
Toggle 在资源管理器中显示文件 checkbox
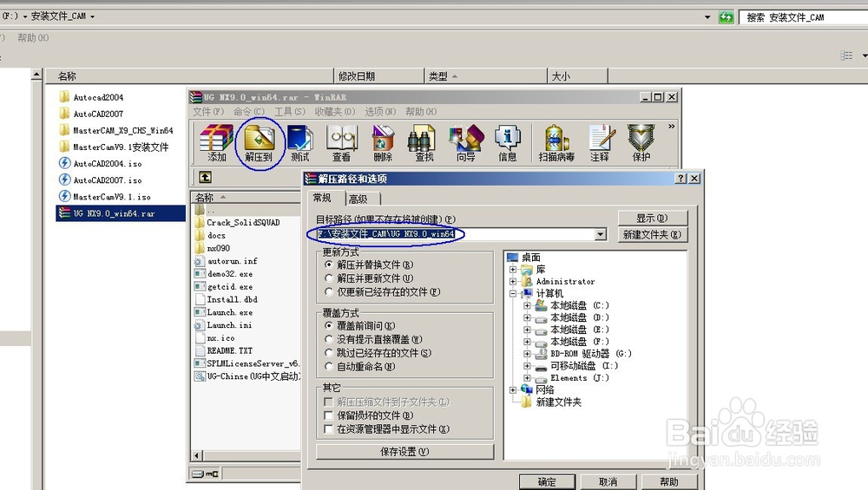[x=328, y=429]
